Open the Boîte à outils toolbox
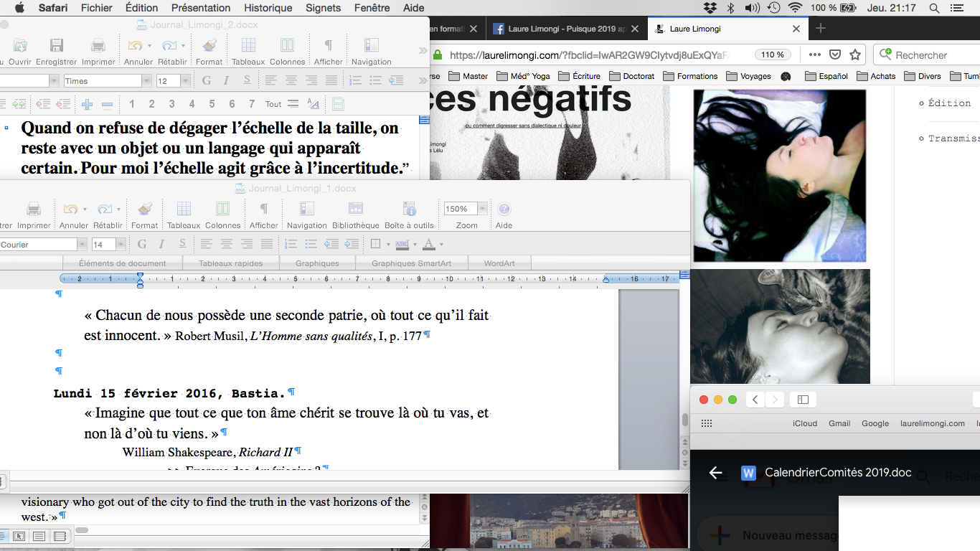Screen dimensions: 980x551 click(x=409, y=209)
